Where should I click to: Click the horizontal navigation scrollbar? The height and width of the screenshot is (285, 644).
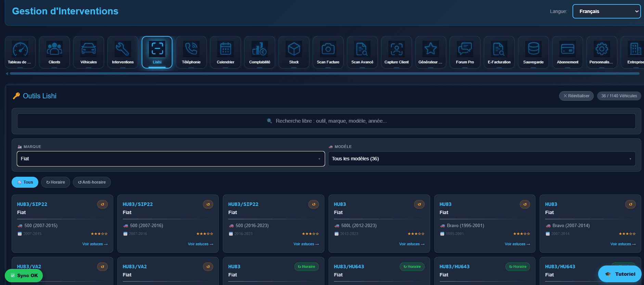coord(324,74)
